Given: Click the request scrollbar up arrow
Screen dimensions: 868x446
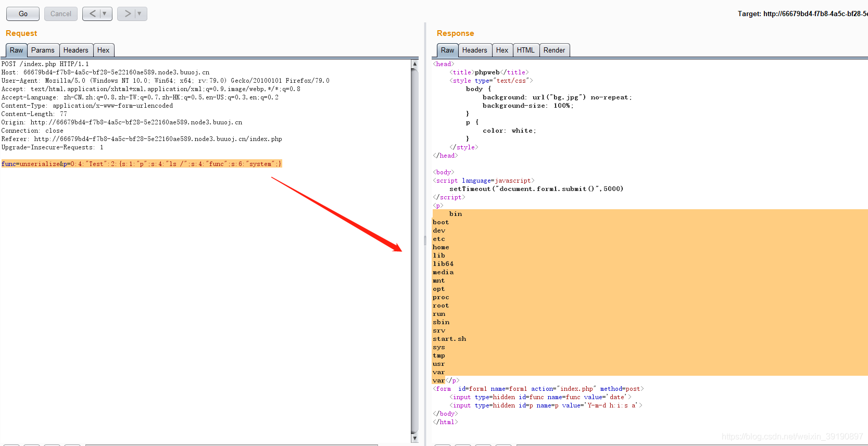Looking at the screenshot, I should pyautogui.click(x=415, y=64).
